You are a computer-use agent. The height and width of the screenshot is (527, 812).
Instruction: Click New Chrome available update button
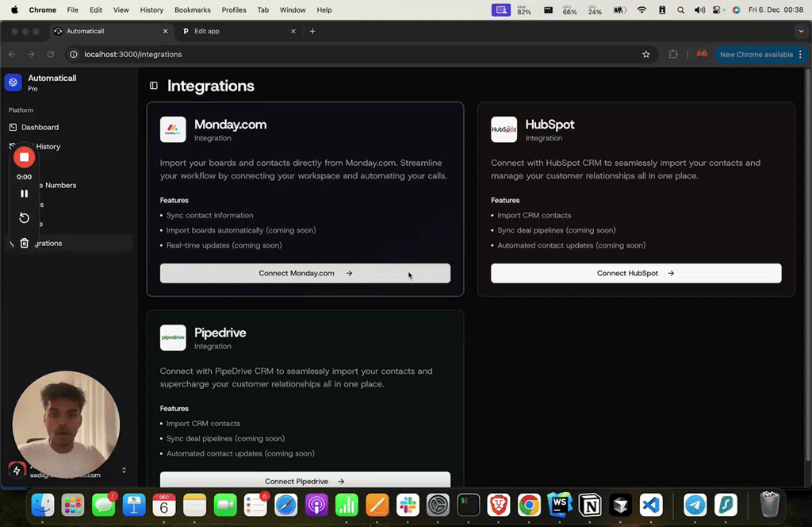click(756, 55)
